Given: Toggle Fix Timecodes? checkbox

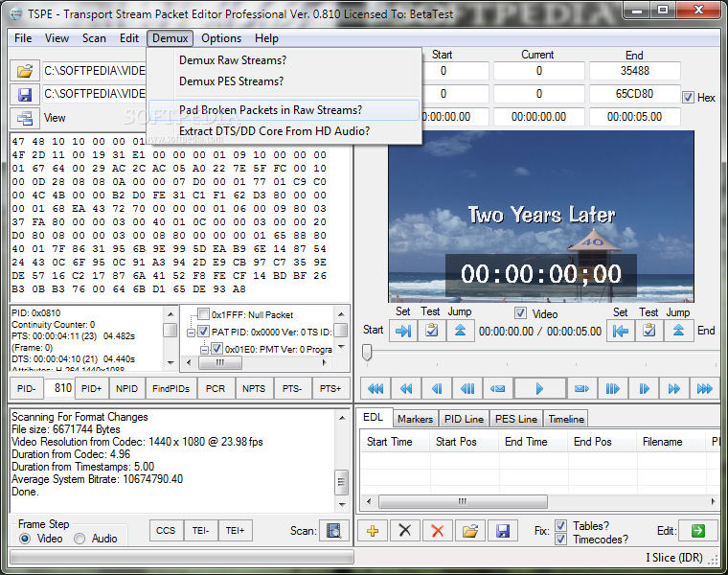Looking at the screenshot, I should (x=561, y=539).
